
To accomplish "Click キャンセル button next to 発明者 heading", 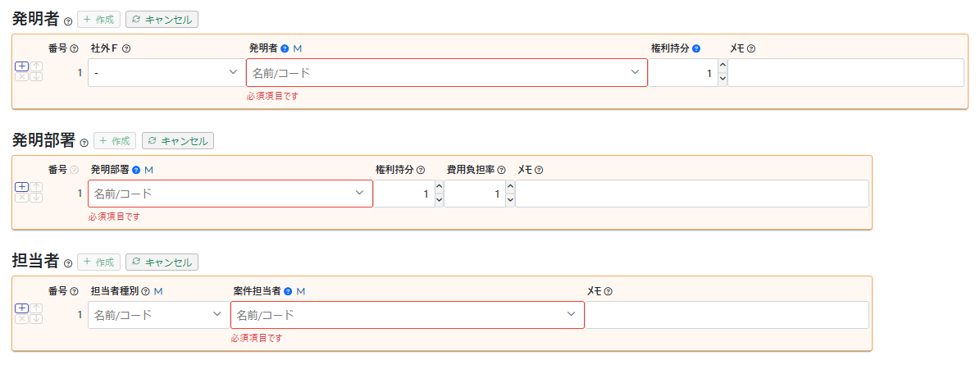I will pos(162,20).
